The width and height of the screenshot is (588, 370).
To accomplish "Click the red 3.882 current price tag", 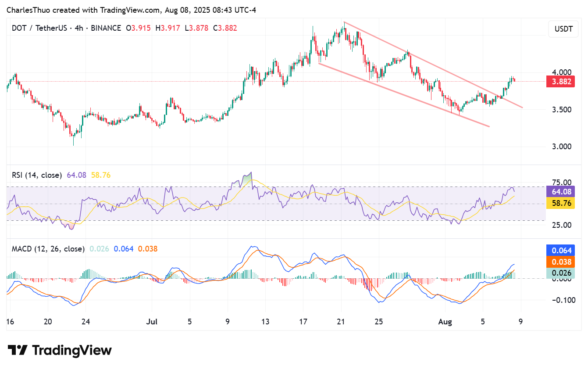I will click(560, 81).
